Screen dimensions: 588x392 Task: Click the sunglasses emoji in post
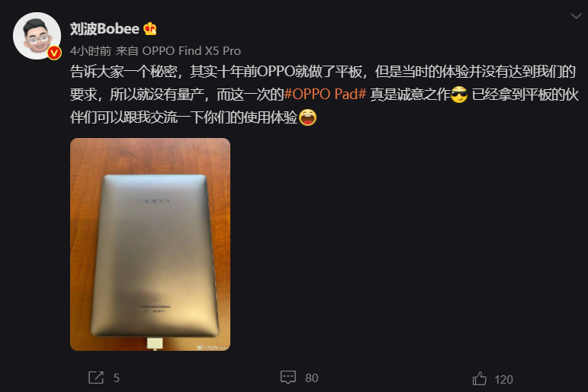coord(459,94)
